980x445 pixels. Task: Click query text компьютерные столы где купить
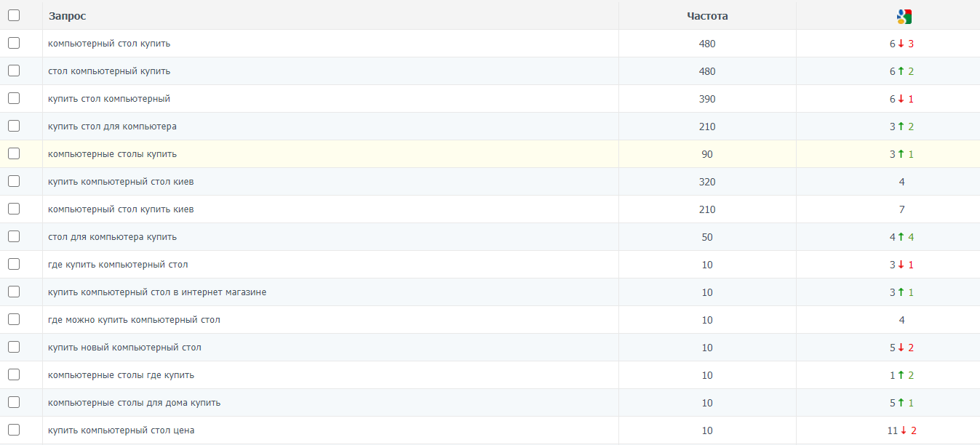pos(121,375)
